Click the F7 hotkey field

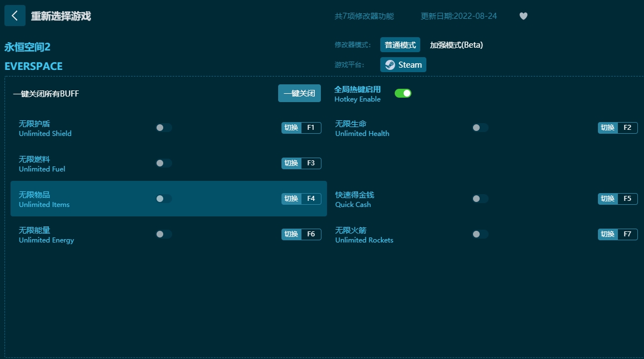click(627, 234)
